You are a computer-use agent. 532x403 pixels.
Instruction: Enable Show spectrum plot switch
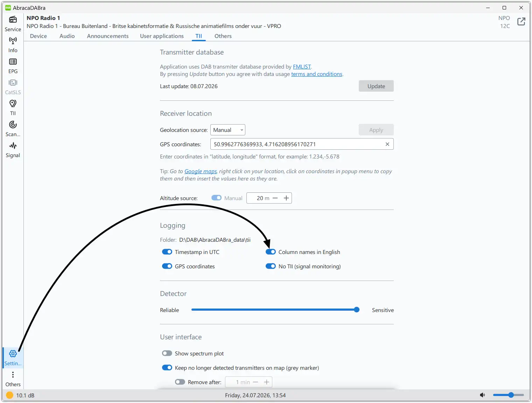[167, 353]
